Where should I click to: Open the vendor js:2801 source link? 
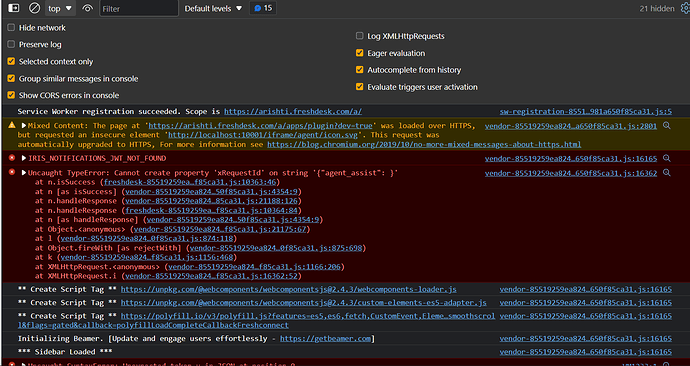571,126
